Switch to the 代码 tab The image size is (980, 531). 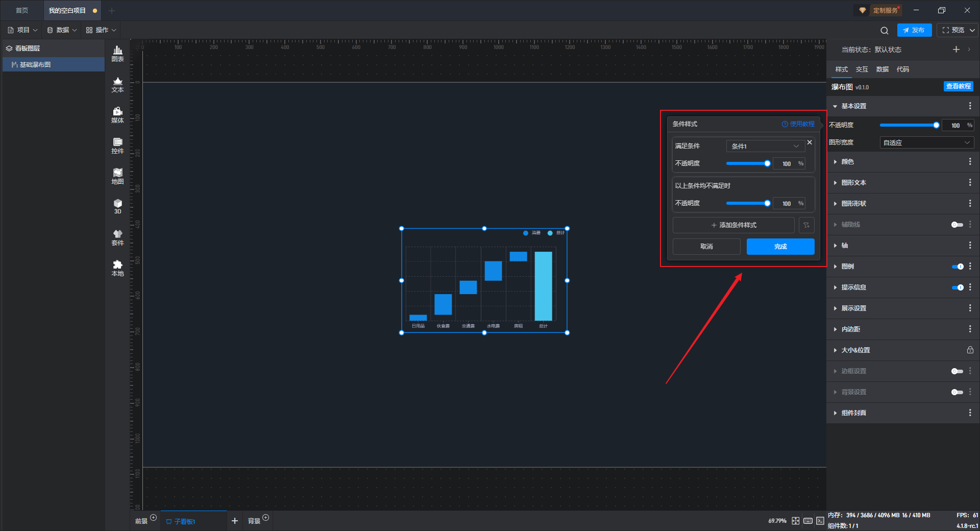pos(902,69)
